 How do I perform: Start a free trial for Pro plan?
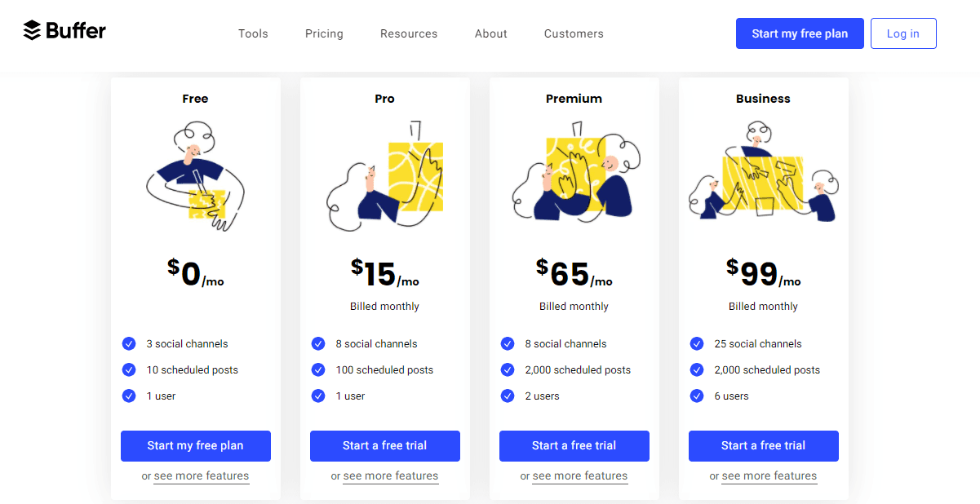pyautogui.click(x=385, y=446)
